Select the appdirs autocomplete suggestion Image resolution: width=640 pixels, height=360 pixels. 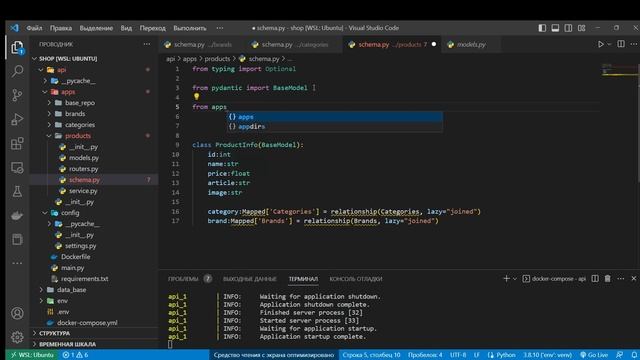click(x=335, y=127)
